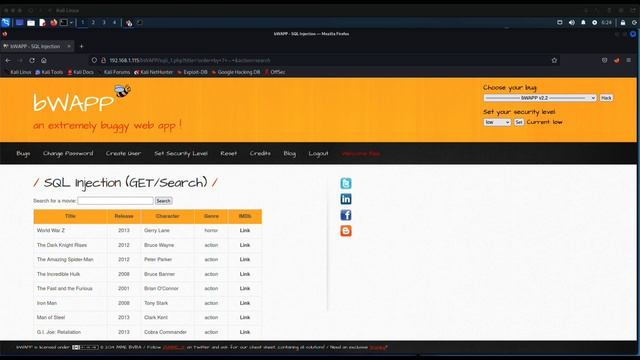Launch the text editor from the panel
This screenshot has height=360, width=640.
42,22
